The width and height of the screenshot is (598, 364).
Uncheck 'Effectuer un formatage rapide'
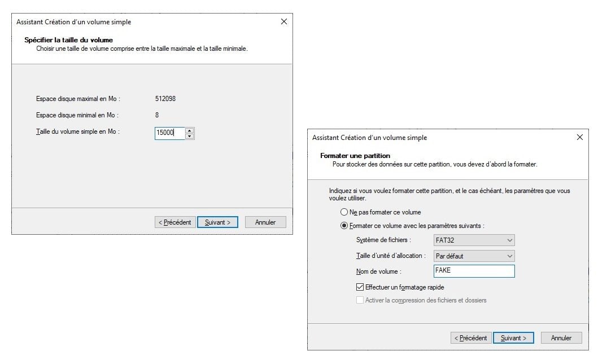tap(360, 287)
